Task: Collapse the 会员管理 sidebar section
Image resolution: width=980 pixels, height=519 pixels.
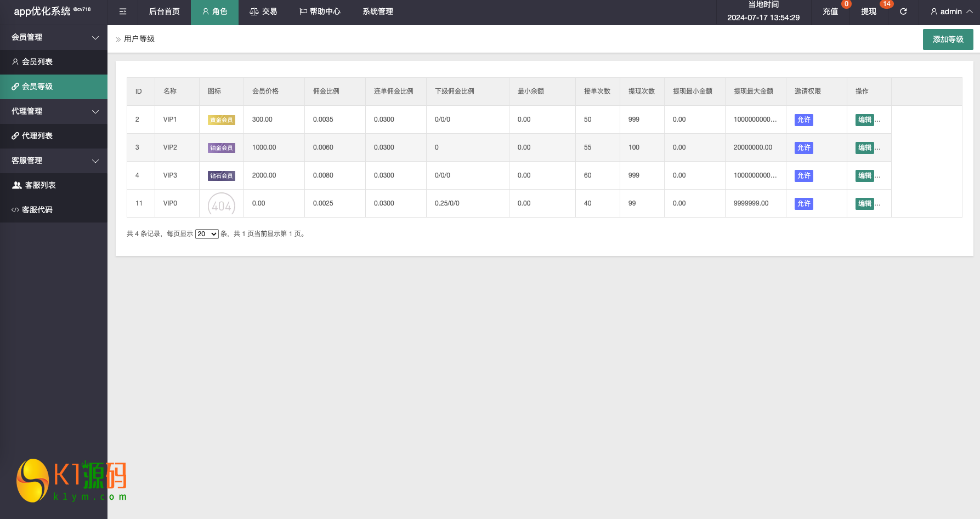Action: [x=54, y=37]
